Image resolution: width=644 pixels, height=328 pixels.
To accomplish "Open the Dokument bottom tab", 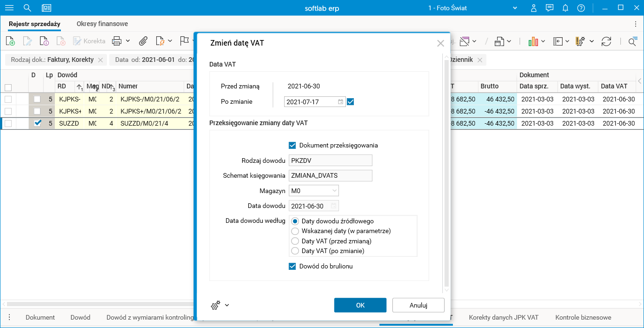I will click(40, 317).
